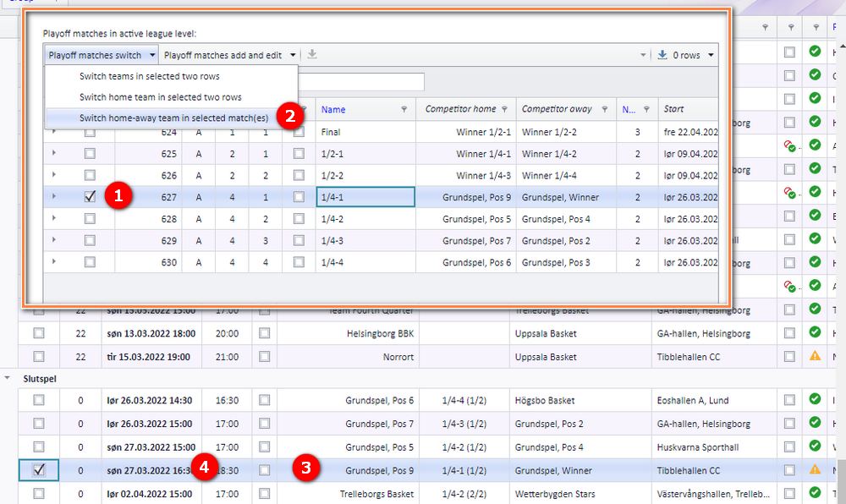The height and width of the screenshot is (504, 846).
Task: Open the 0 rows dropdown arrow
Action: [711, 55]
